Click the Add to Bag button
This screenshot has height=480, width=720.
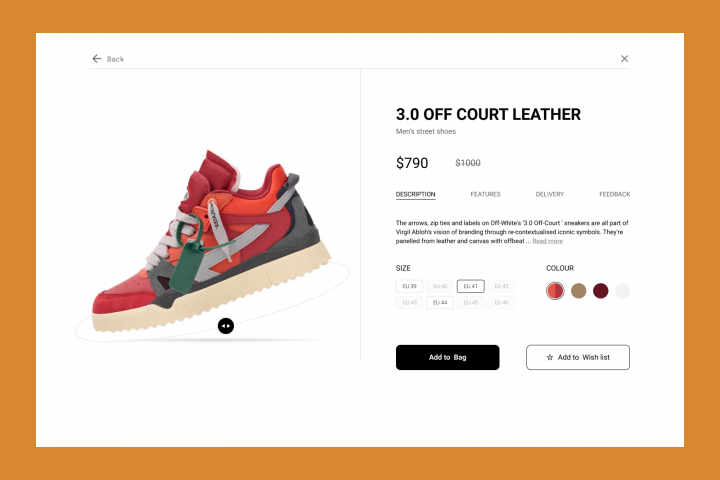tap(447, 357)
